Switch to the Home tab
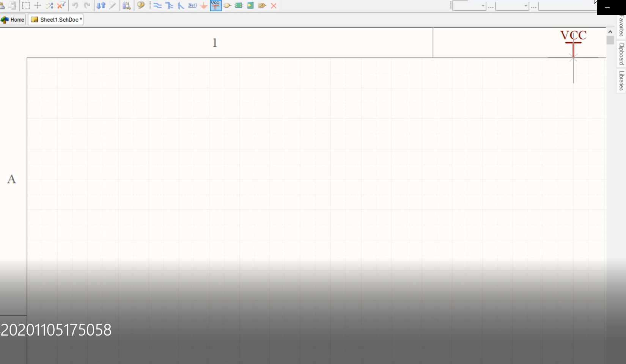This screenshot has width=626, height=364. pos(13,20)
